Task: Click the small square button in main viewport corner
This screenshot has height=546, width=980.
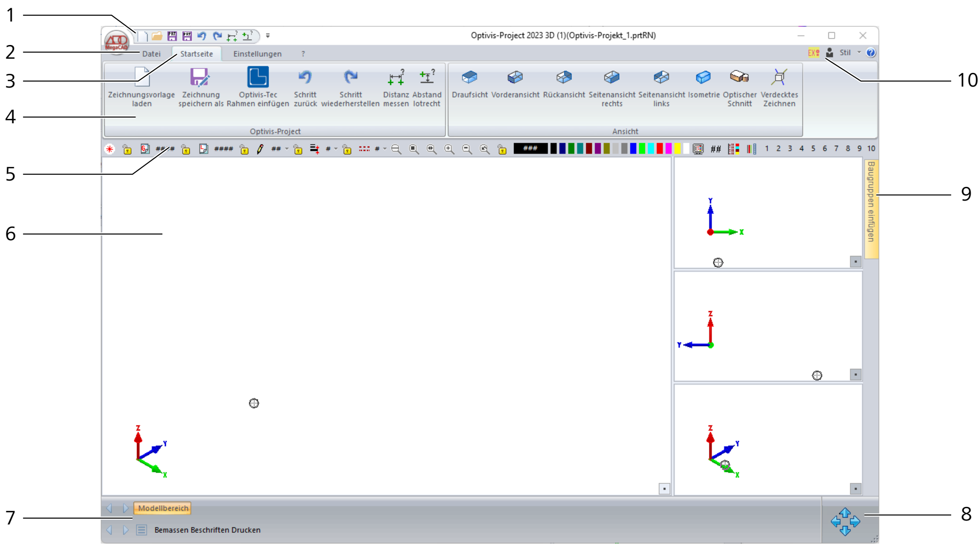Action: [x=664, y=488]
